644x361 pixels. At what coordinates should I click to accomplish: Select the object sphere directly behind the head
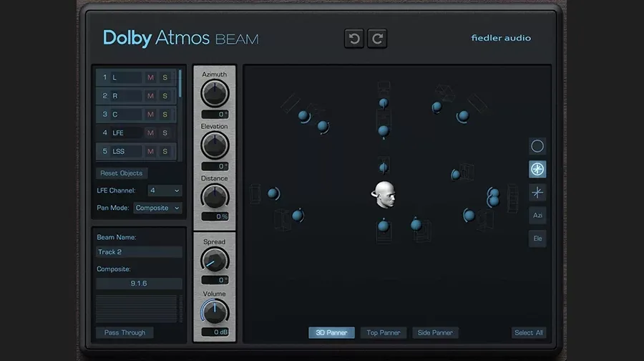pos(384,168)
